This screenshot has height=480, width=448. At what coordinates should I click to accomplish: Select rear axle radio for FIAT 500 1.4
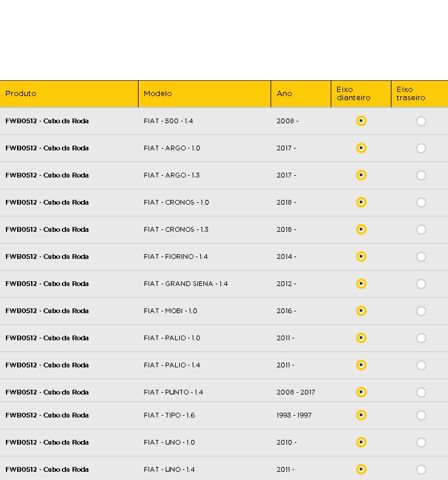click(421, 121)
